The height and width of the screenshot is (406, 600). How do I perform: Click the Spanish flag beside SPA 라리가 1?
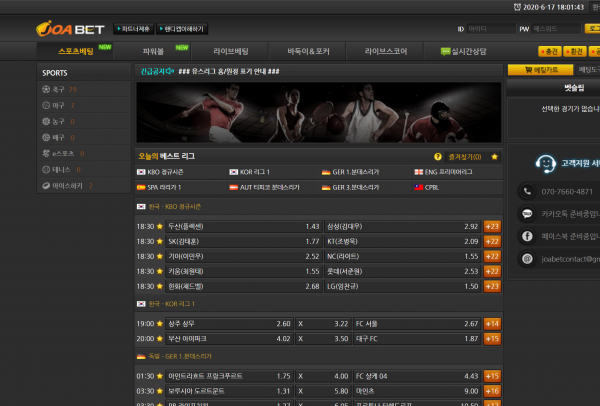pyautogui.click(x=141, y=188)
